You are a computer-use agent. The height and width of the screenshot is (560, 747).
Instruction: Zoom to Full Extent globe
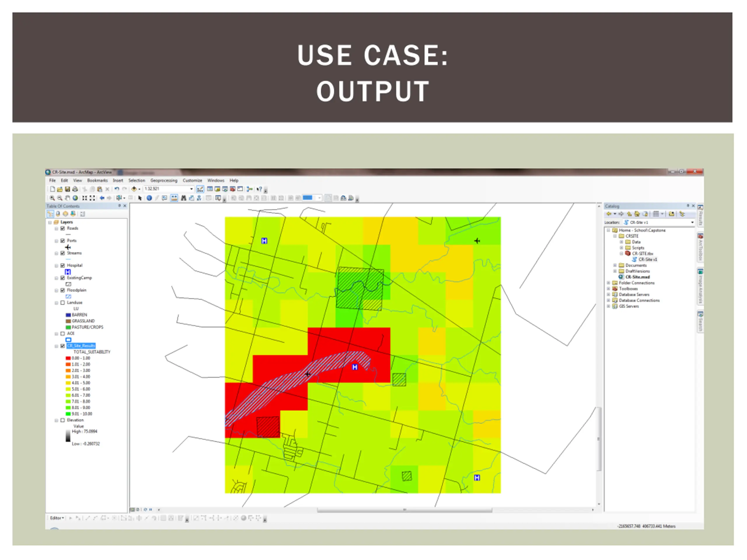[x=75, y=198]
